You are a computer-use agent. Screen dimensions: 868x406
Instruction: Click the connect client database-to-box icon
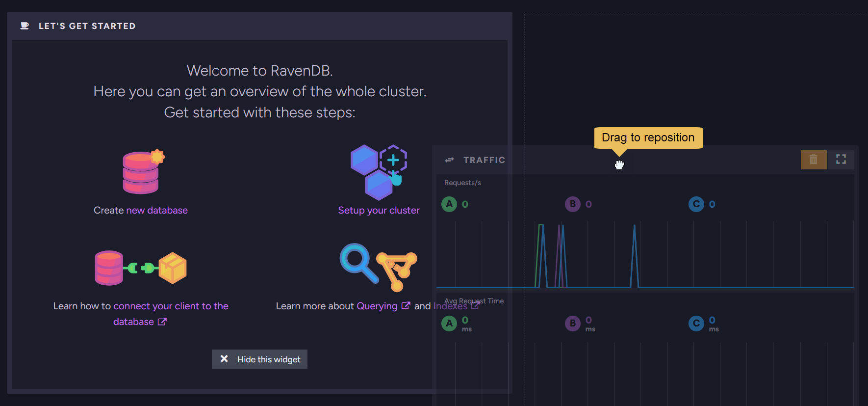point(141,268)
